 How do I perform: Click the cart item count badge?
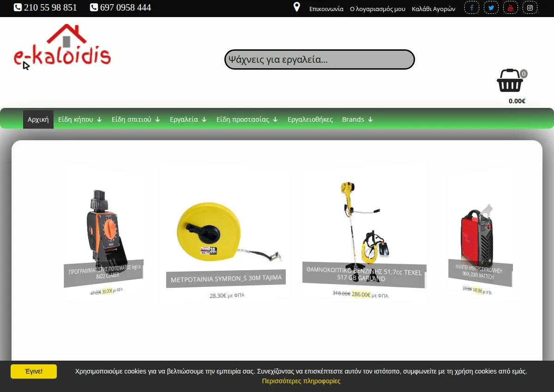click(524, 74)
